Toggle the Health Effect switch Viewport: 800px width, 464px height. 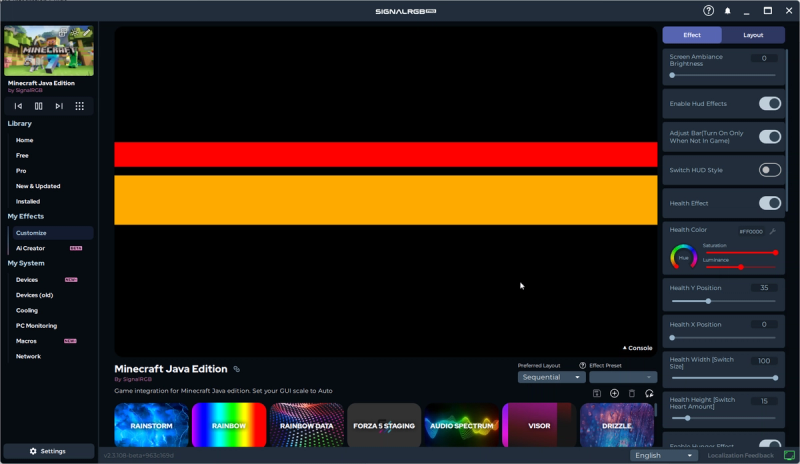[x=769, y=203]
